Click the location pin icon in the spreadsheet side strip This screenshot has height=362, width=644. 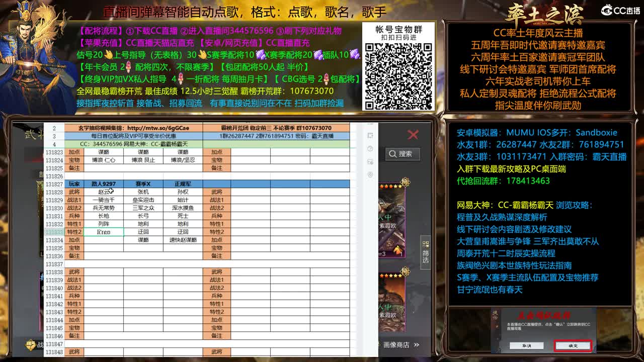370,174
